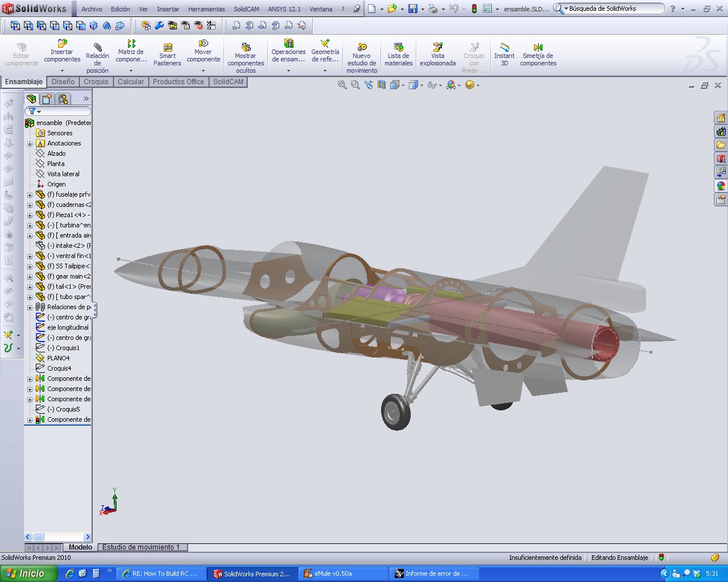The width and height of the screenshot is (728, 582).
Task: Switch to the Croquis tab
Action: [x=96, y=82]
